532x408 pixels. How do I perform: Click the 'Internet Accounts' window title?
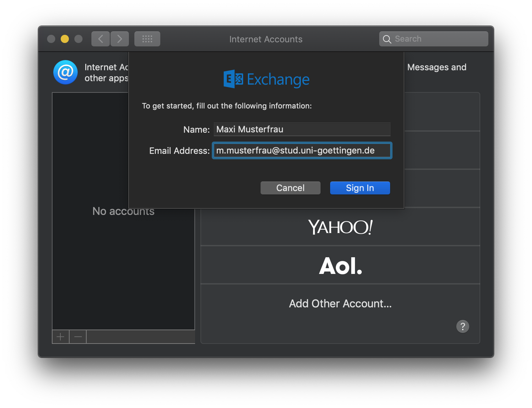pyautogui.click(x=266, y=39)
